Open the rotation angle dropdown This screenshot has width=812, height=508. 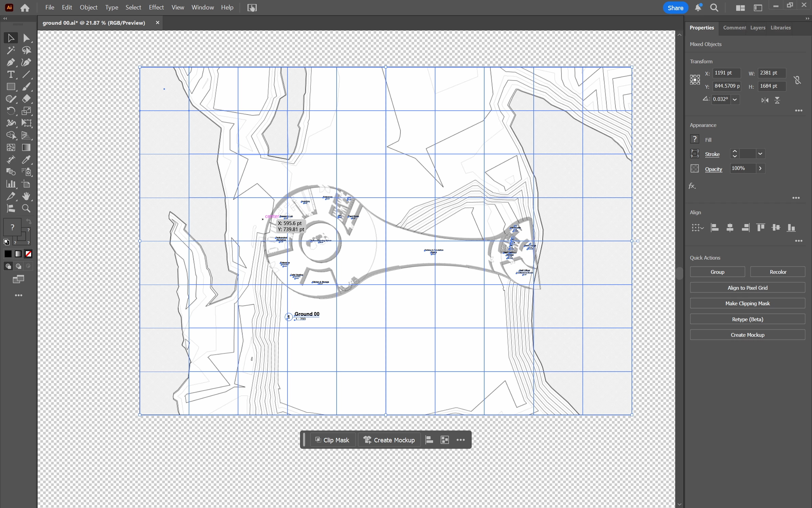(735, 100)
